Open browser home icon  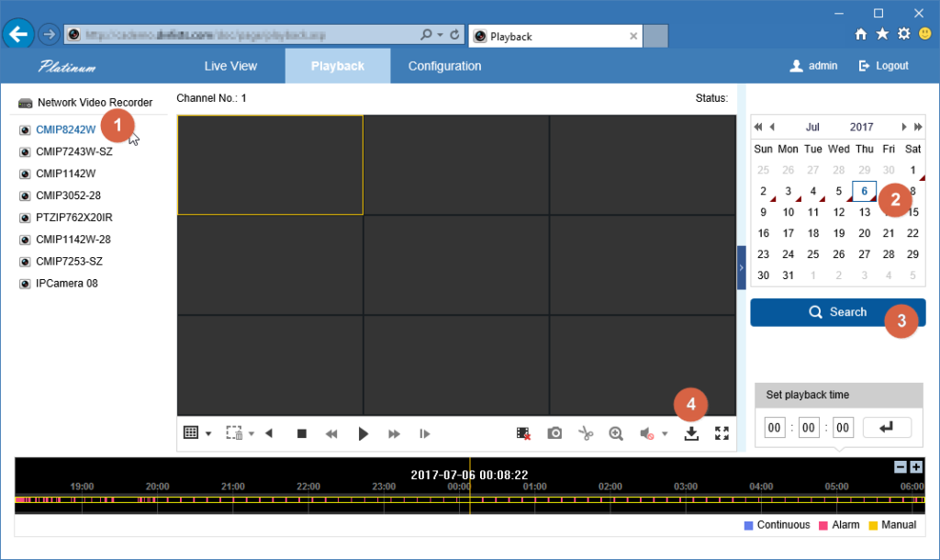(x=861, y=34)
